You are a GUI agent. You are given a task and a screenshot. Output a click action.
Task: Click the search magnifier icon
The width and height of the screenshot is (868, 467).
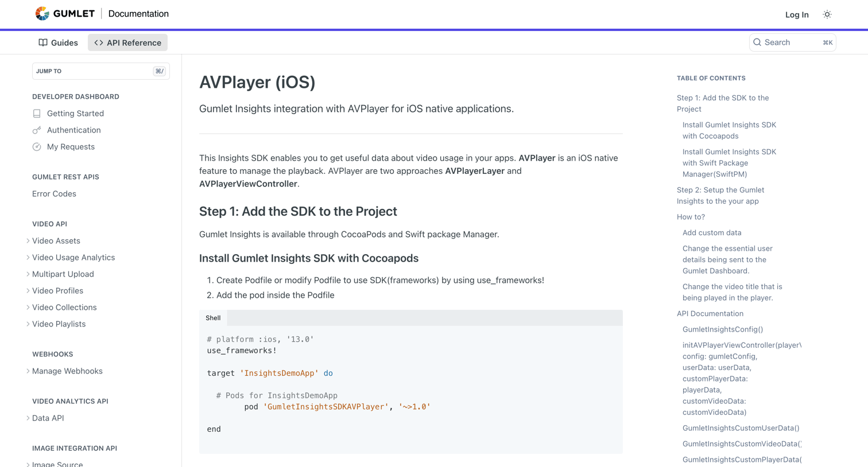(x=757, y=42)
